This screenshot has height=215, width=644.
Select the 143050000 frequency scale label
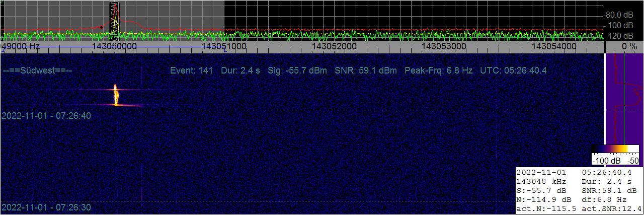[x=115, y=46]
